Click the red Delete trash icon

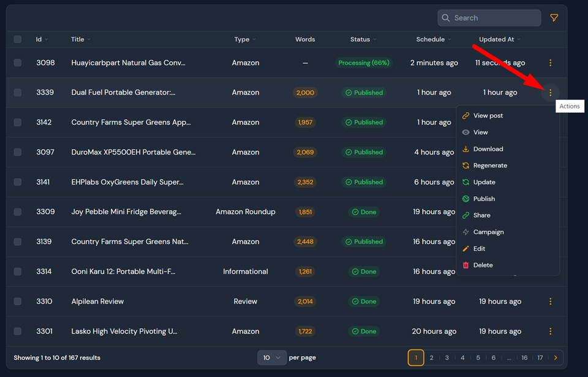tap(466, 265)
